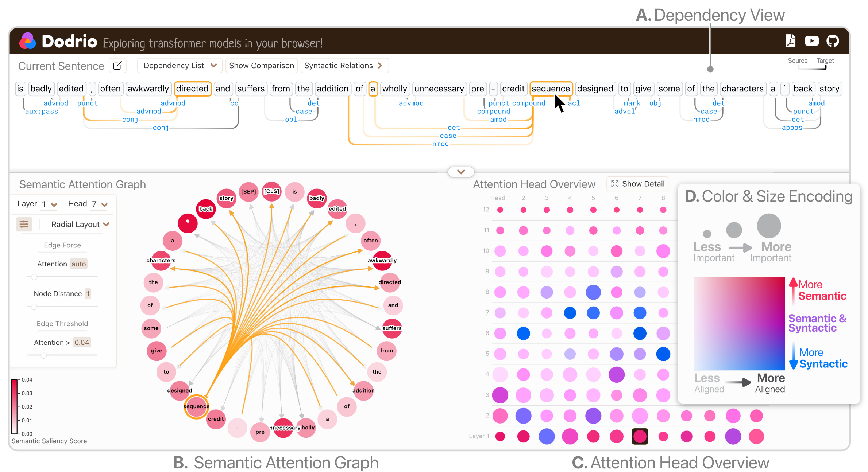Click the selected head square in Layer 1
The width and height of the screenshot is (868, 472).
tap(640, 436)
